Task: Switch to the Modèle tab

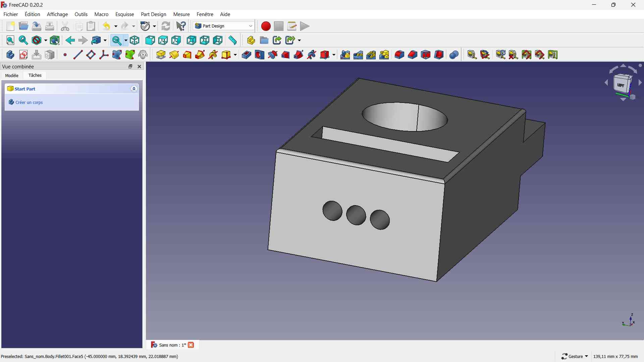Action: tap(12, 75)
